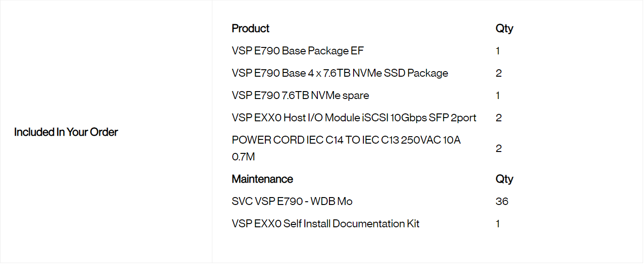This screenshot has width=644, height=264.
Task: Click the quantity value 36
Action: tap(502, 201)
